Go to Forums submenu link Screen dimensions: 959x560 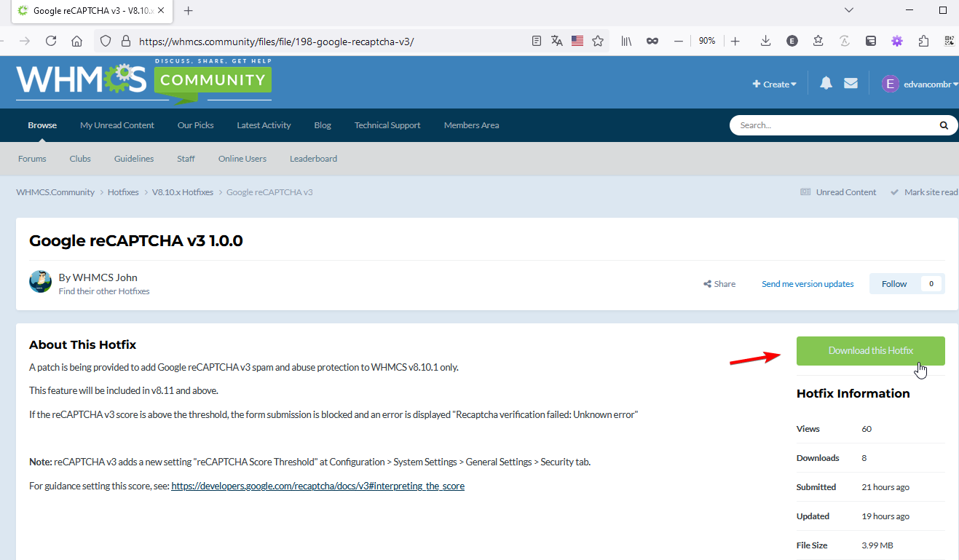(32, 159)
